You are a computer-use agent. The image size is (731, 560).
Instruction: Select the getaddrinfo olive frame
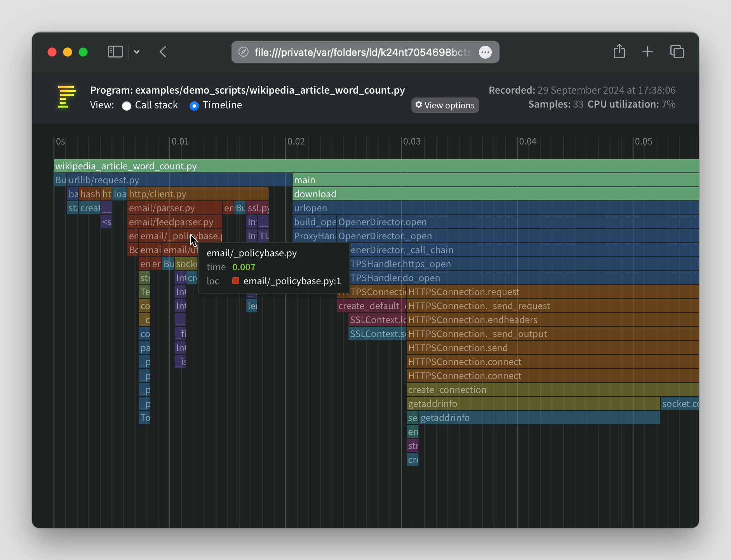532,404
